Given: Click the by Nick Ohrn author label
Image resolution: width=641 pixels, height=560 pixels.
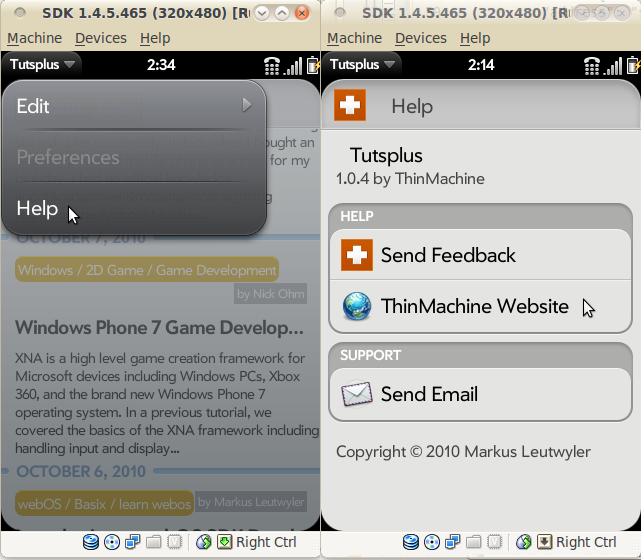Looking at the screenshot, I should point(270,293).
